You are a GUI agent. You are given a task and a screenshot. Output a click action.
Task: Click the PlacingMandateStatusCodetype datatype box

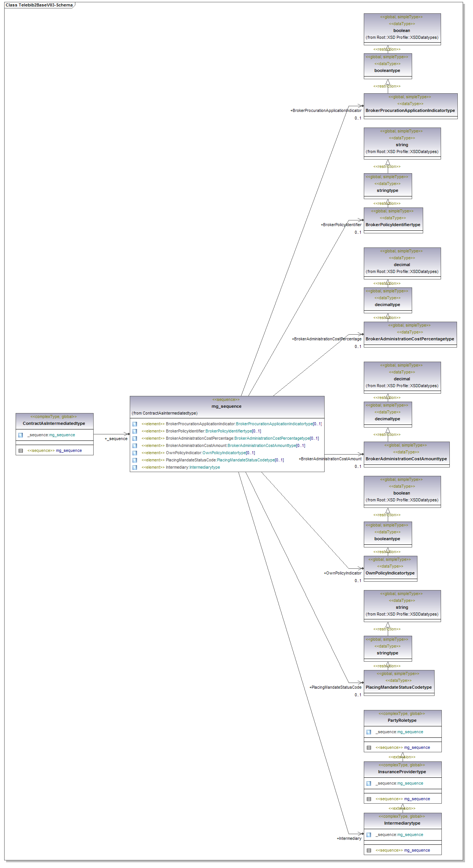point(398,687)
